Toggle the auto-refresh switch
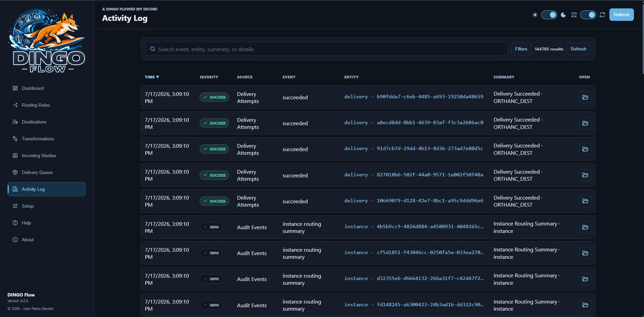The height and width of the screenshot is (317, 644). click(588, 15)
